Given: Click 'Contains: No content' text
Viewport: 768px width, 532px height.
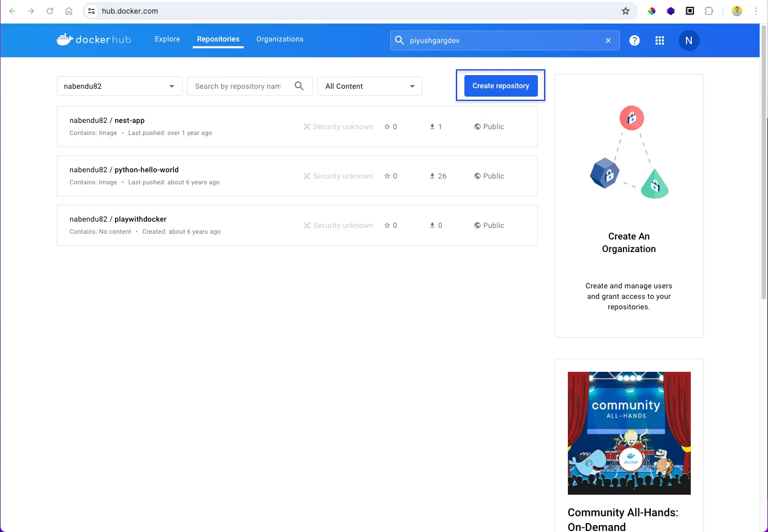Looking at the screenshot, I should pos(100,232).
